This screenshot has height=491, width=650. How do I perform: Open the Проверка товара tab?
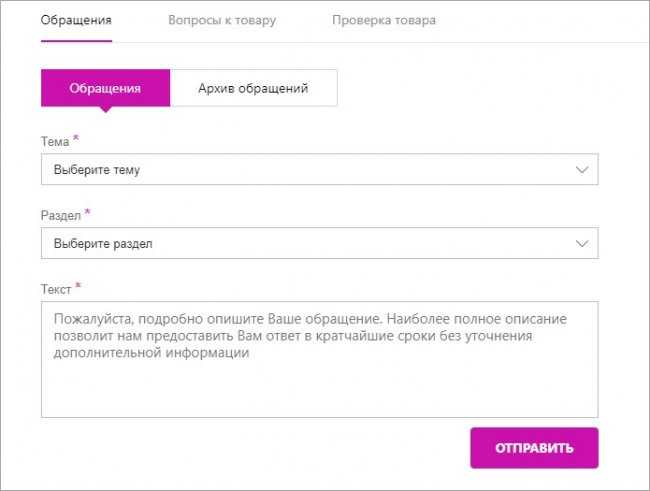coord(384,20)
